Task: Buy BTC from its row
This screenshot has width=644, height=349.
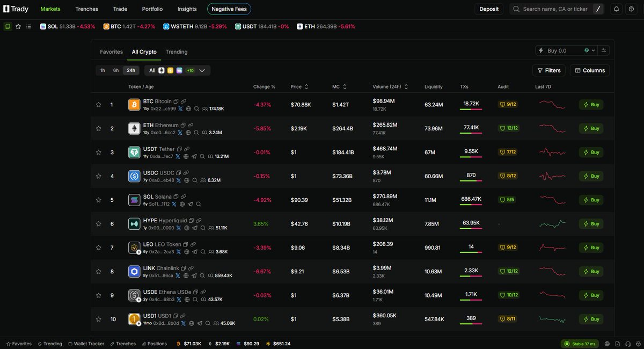Action: pyautogui.click(x=591, y=105)
